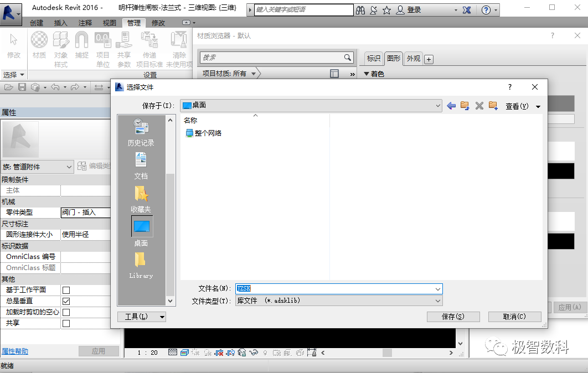Click the 保存(S) button
The width and height of the screenshot is (588, 373).
tap(453, 317)
